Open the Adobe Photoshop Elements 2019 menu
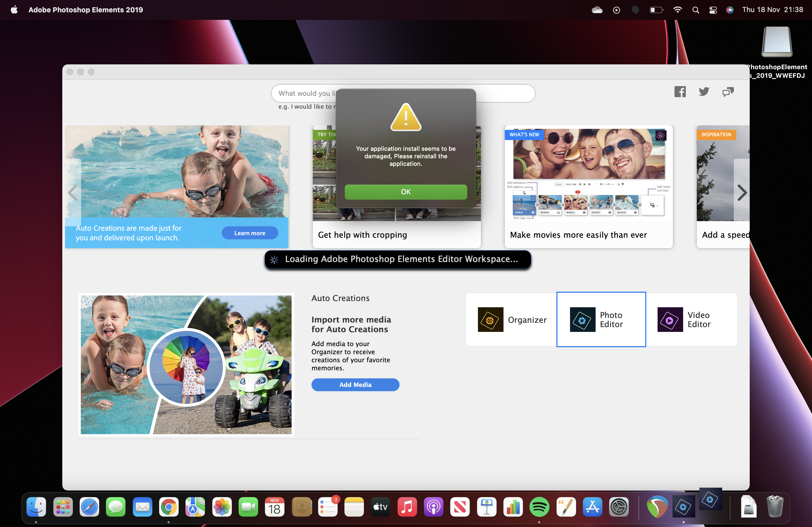The width and height of the screenshot is (812, 527). coord(86,10)
